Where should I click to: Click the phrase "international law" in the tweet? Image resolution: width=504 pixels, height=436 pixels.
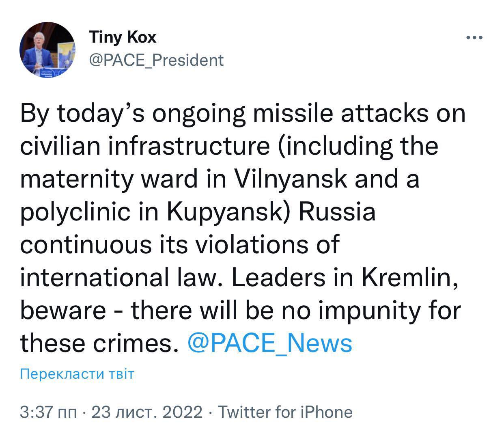click(117, 277)
